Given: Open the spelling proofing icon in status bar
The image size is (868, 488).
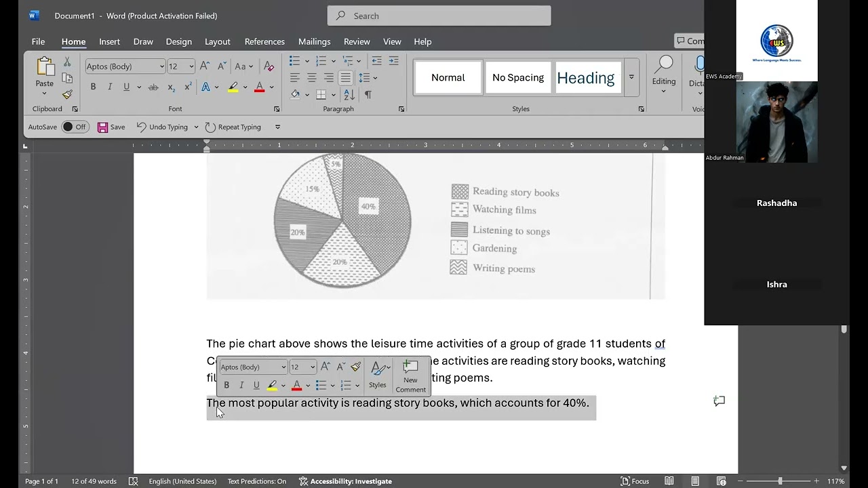Looking at the screenshot, I should (x=134, y=481).
